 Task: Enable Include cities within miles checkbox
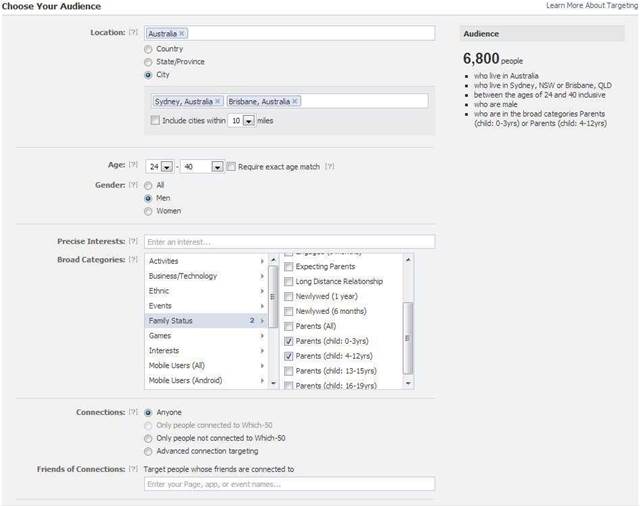coord(155,120)
